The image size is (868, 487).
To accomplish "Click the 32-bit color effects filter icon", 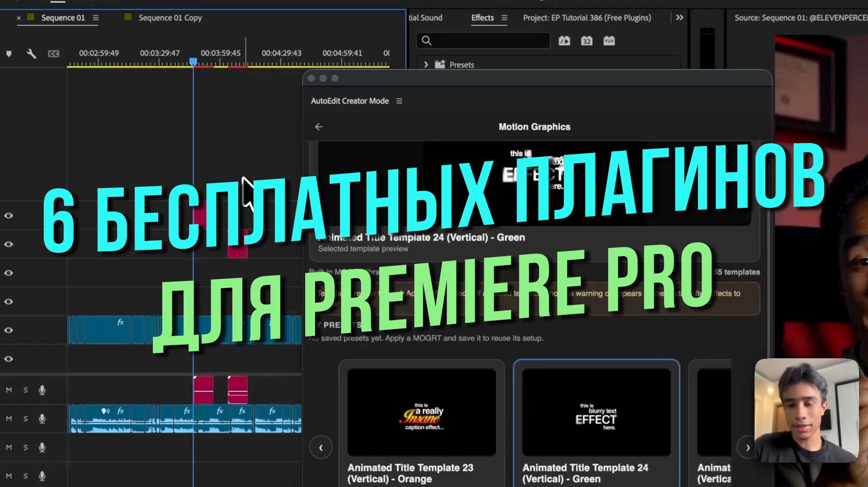I will [x=586, y=41].
